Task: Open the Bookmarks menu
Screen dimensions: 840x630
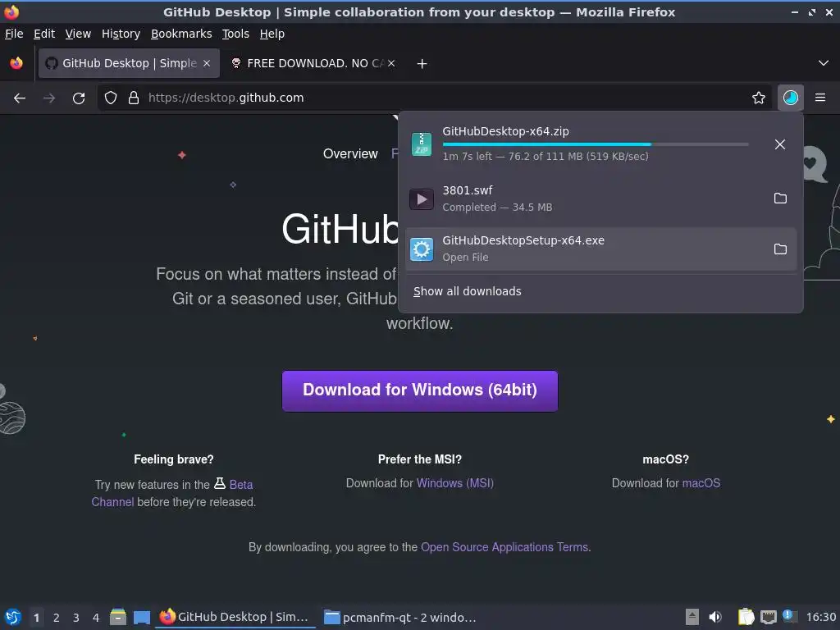Action: coord(181,34)
